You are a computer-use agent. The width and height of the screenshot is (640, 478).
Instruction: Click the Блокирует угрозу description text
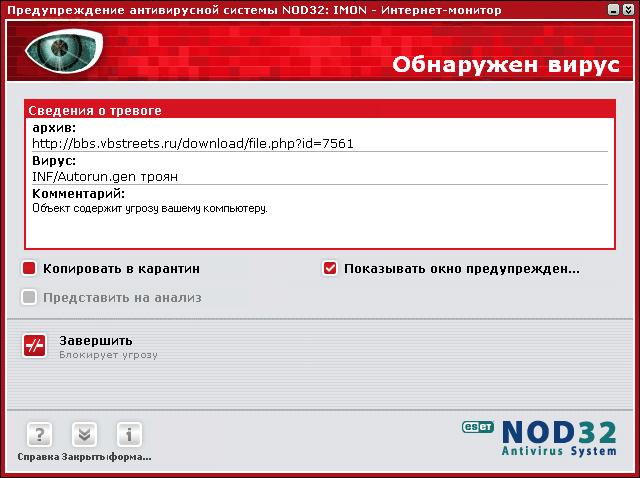(x=109, y=355)
